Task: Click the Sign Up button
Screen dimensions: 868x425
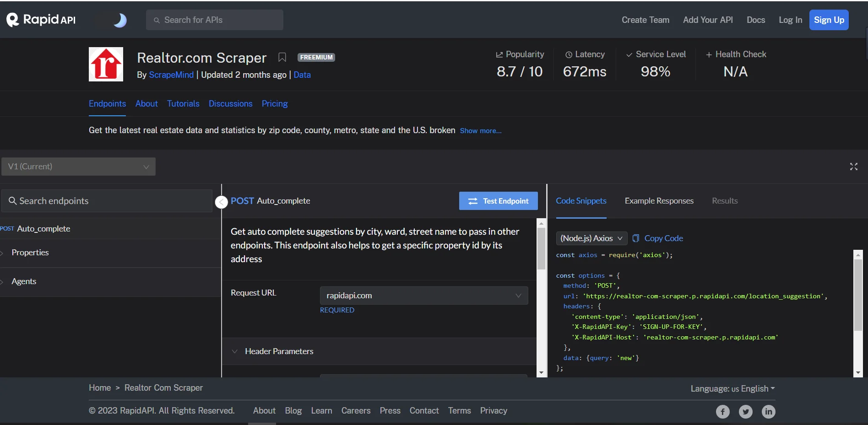Action: pyautogui.click(x=829, y=20)
